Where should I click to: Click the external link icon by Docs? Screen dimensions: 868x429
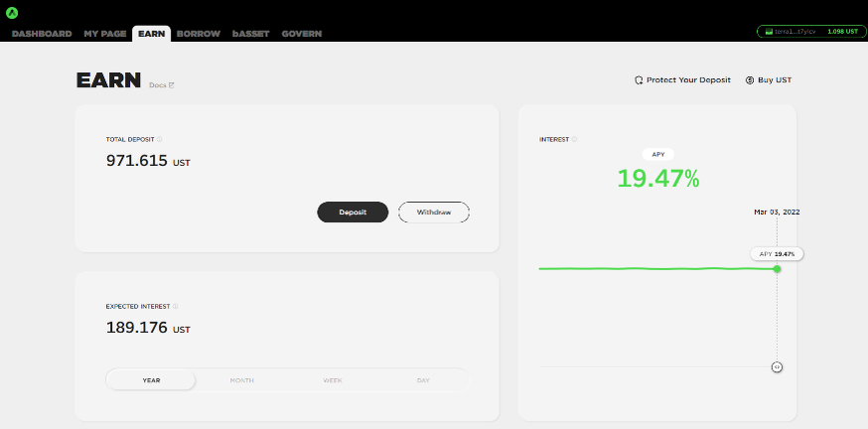(172, 85)
